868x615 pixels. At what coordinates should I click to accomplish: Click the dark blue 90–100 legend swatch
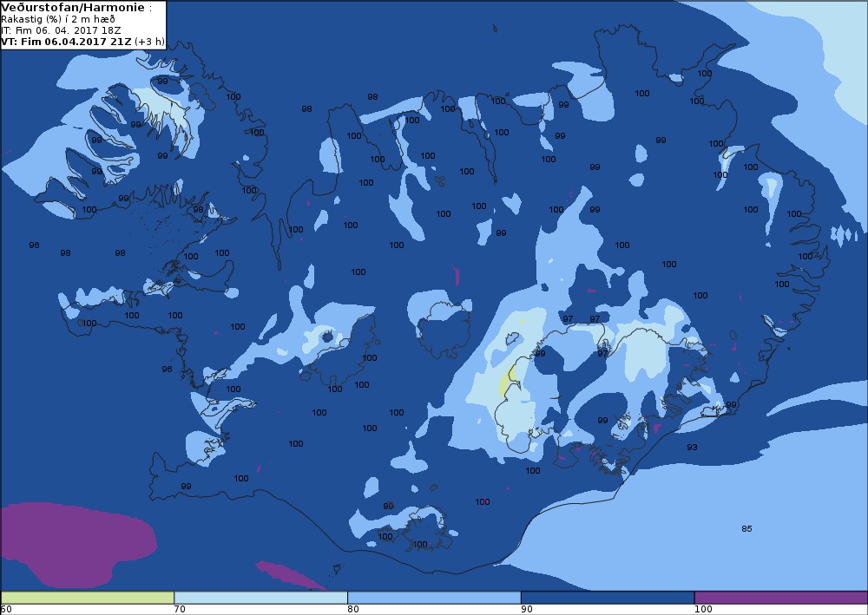[608, 598]
